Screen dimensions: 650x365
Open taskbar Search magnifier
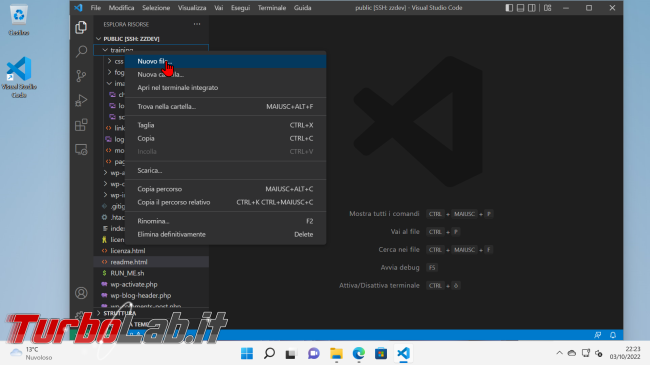(x=269, y=353)
